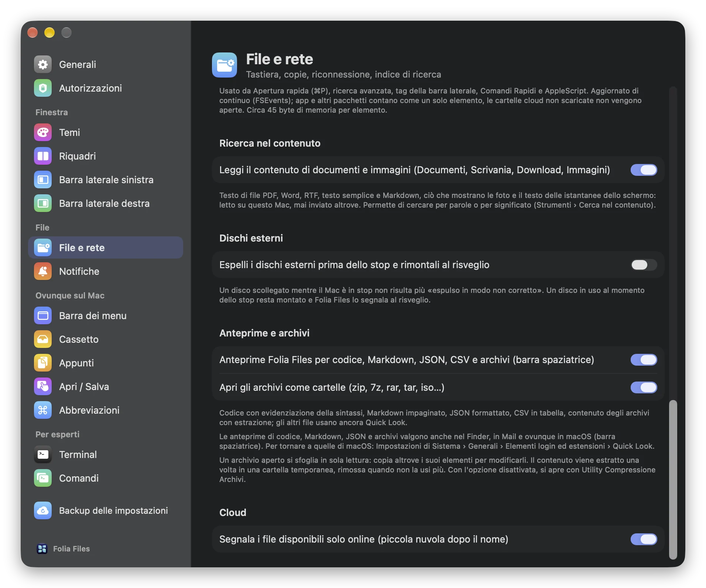
Task: Click the Dischi esterni heading
Action: [251, 238]
